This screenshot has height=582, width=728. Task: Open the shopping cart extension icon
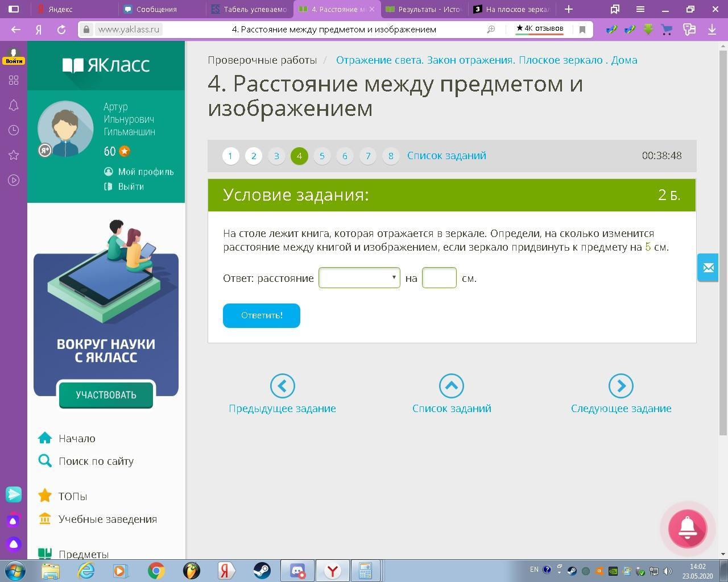point(667,30)
